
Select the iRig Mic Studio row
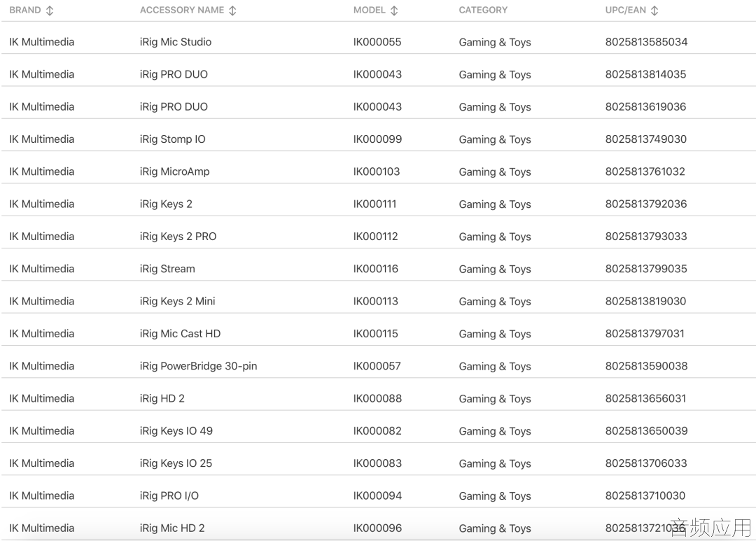point(378,42)
